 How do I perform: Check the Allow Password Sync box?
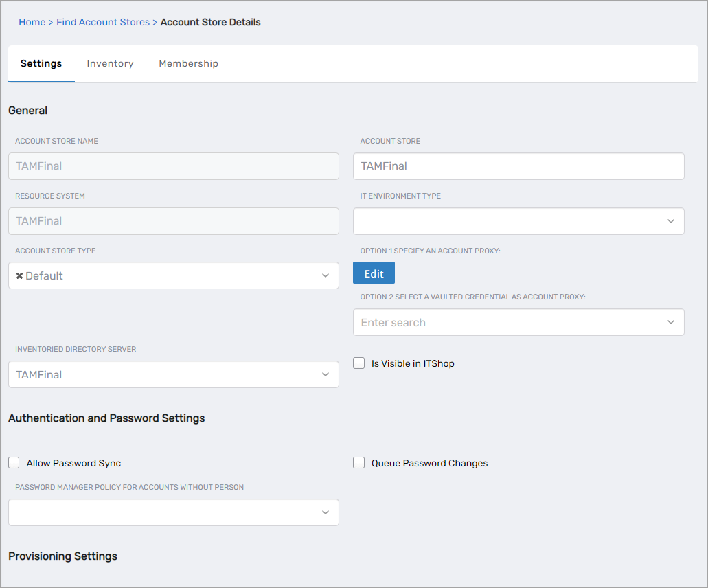tap(14, 463)
